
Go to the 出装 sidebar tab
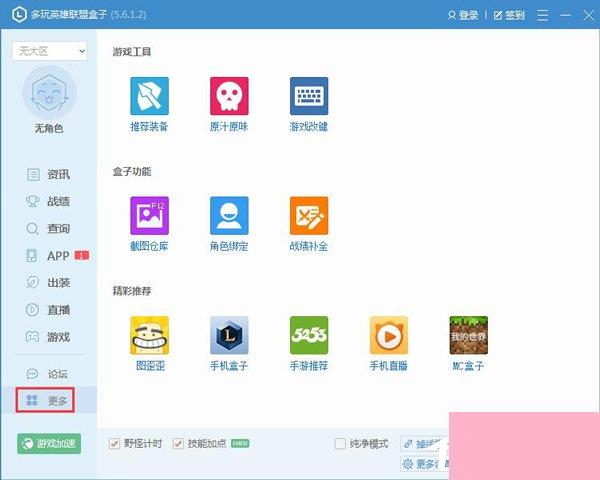click(x=48, y=283)
